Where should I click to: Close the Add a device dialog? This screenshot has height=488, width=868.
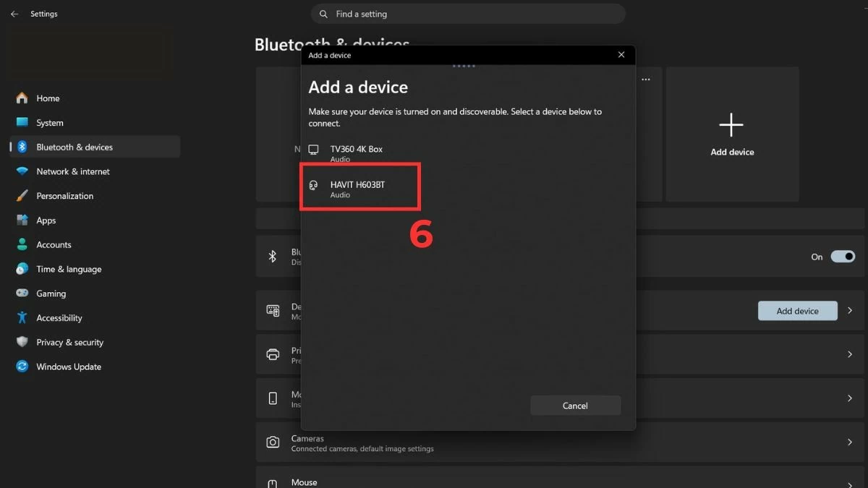coord(621,55)
